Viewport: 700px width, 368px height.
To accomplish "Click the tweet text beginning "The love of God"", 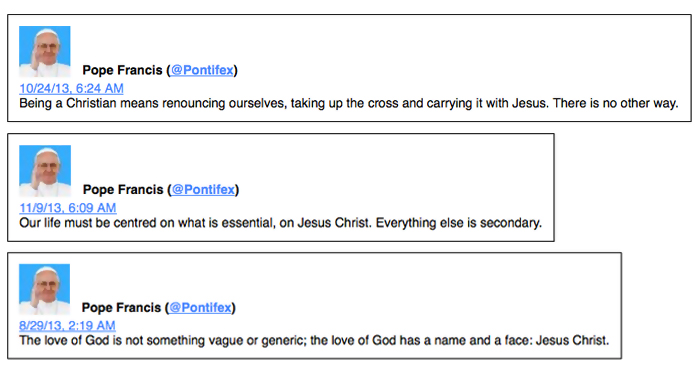I will [x=314, y=341].
